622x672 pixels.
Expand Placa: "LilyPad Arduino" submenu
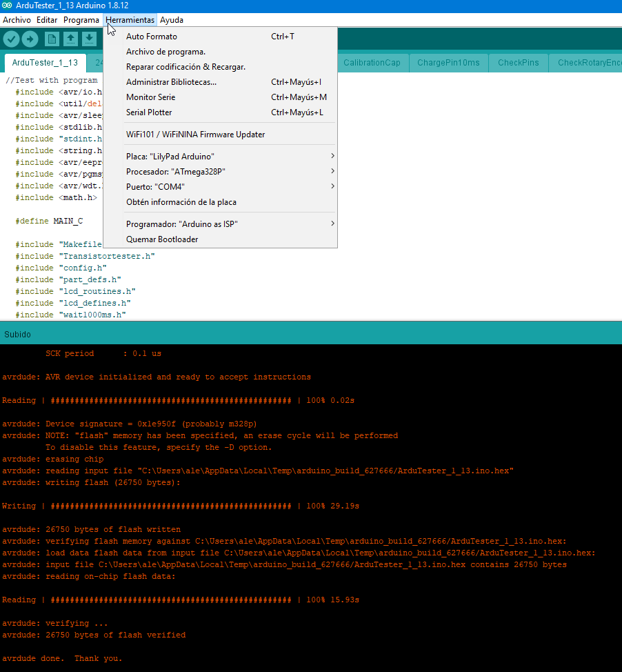pos(220,157)
